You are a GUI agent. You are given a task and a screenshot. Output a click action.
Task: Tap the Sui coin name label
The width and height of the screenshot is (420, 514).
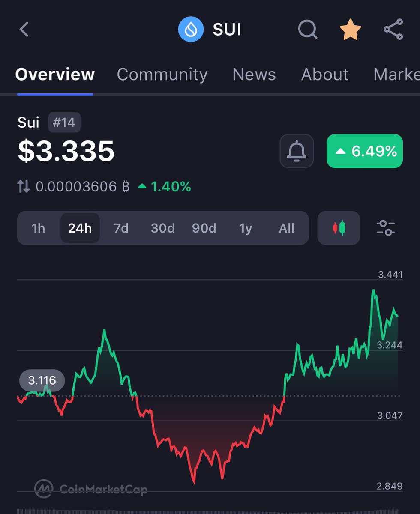coord(28,123)
